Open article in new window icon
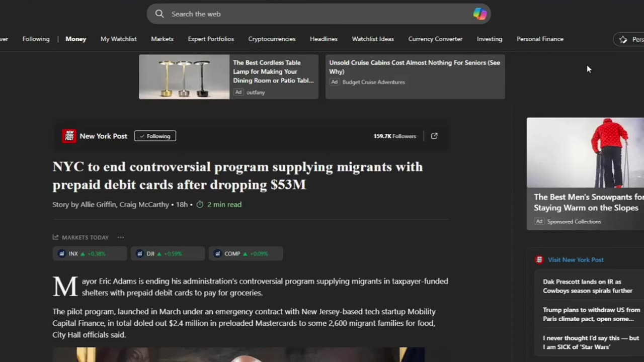Viewport: 644px width, 362px height. pyautogui.click(x=434, y=136)
